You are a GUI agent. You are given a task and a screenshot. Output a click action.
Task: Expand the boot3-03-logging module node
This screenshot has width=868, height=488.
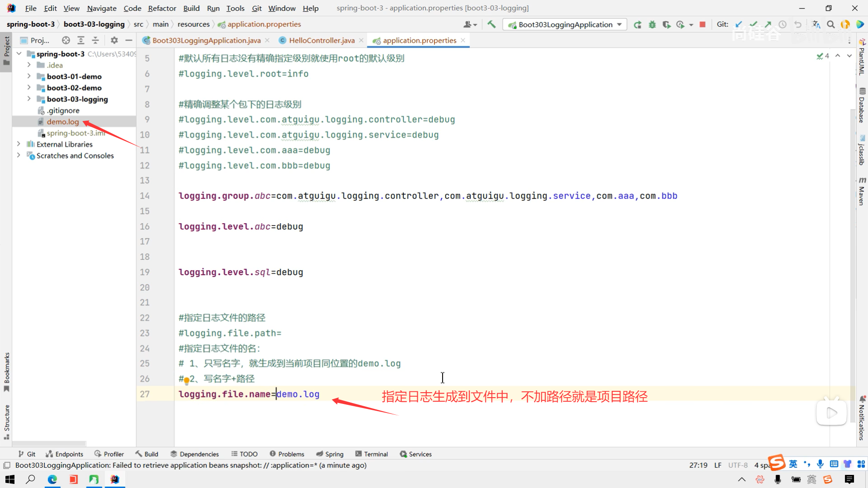tap(29, 99)
